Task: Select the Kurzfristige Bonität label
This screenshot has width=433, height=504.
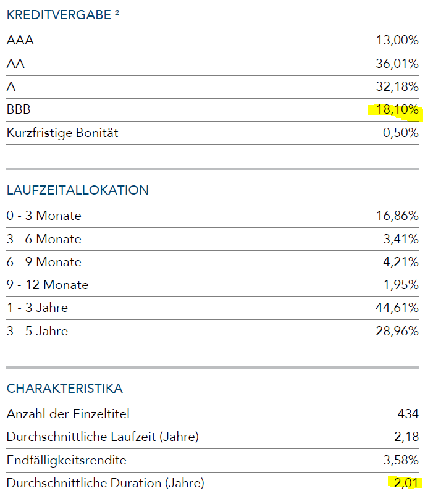Action: tap(62, 133)
